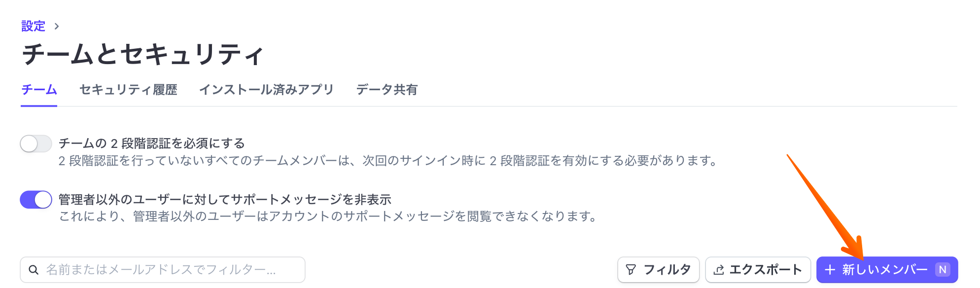Enable the team two-step authentication toggle
This screenshot has height=288, width=980.
pyautogui.click(x=36, y=144)
